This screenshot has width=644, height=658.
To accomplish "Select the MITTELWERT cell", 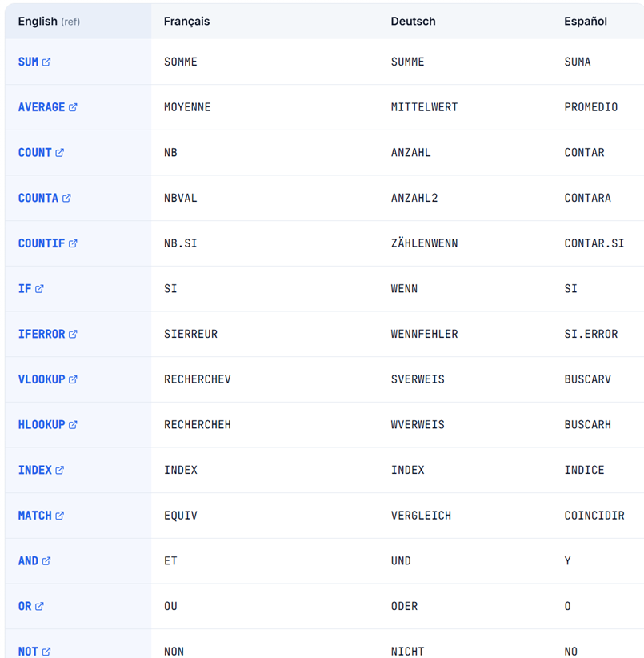I will [x=465, y=107].
